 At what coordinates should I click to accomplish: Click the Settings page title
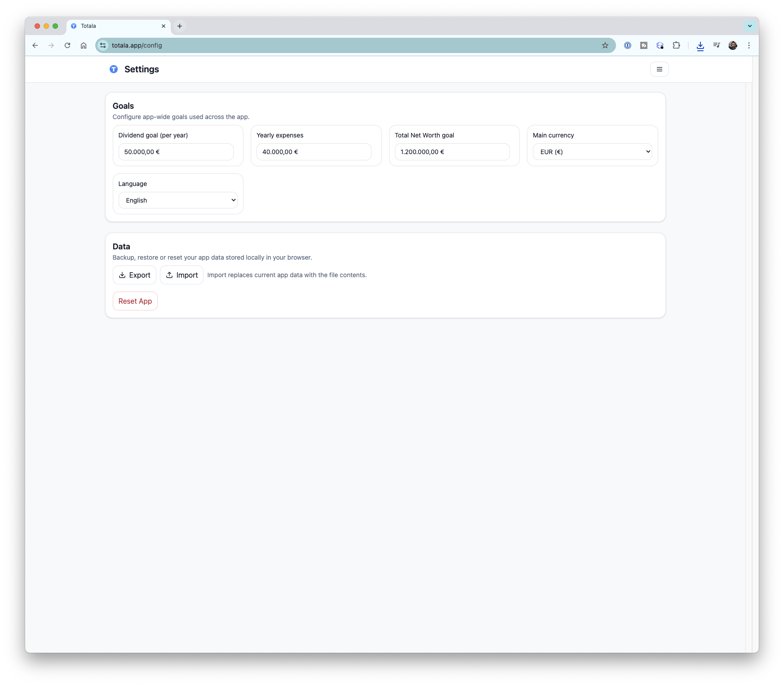click(142, 69)
